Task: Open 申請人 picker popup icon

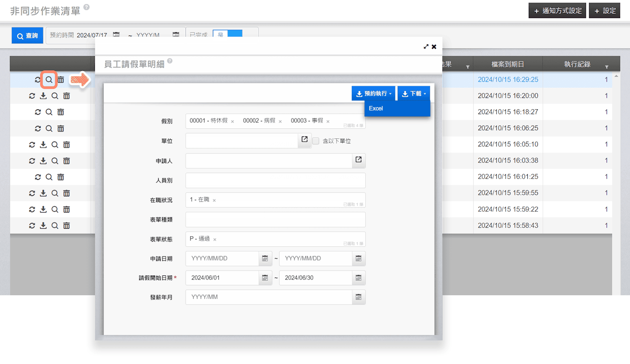Action: click(358, 160)
